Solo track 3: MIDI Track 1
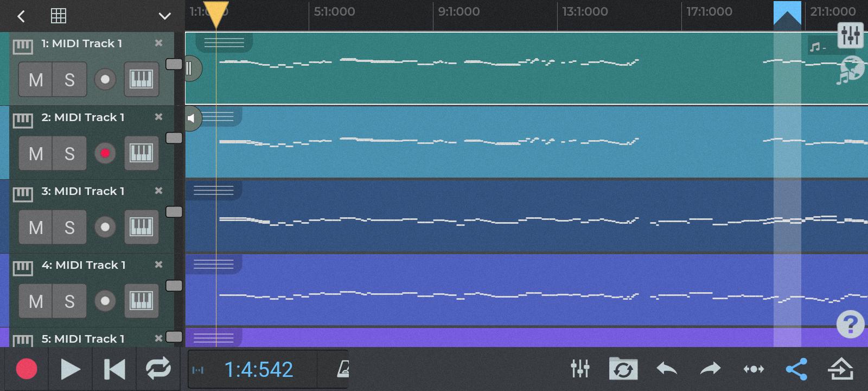868x391 pixels. pos(69,227)
